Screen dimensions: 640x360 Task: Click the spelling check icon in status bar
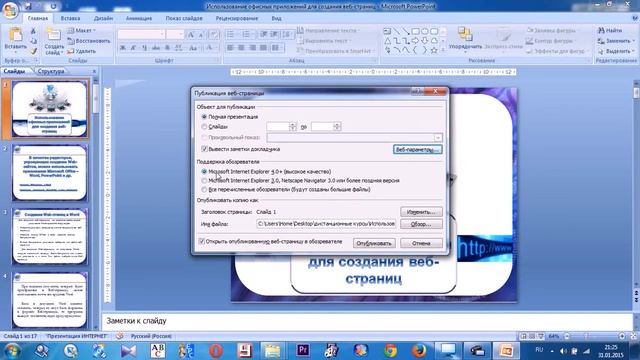(x=120, y=336)
